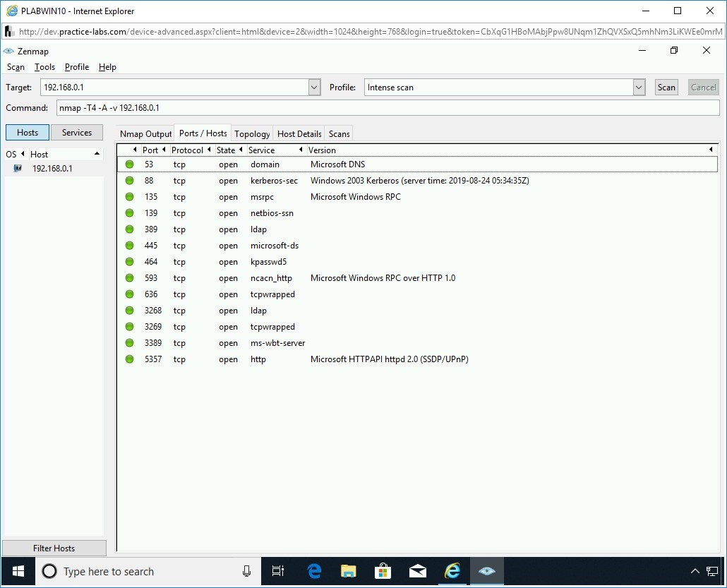Switch to the Topology tab

(252, 133)
